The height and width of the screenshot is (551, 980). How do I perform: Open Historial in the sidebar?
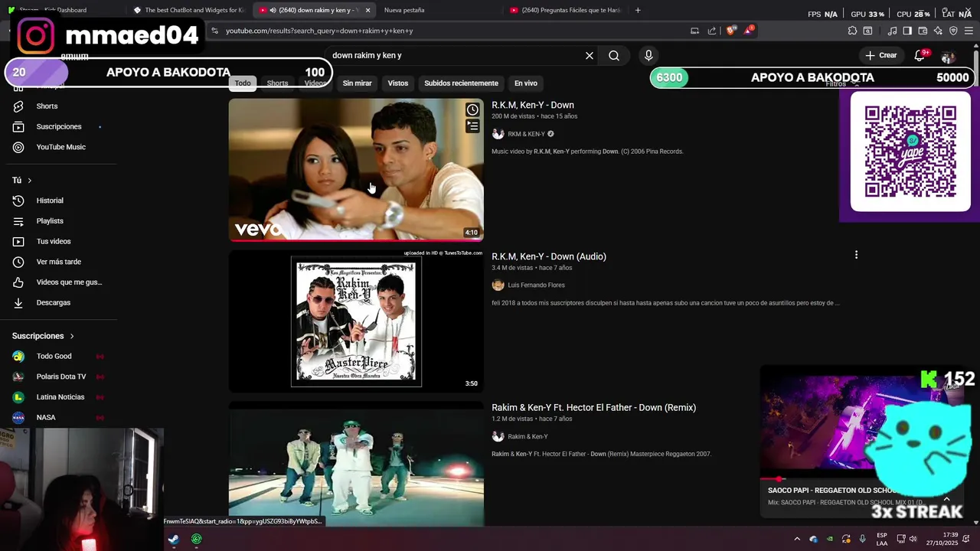pos(50,201)
